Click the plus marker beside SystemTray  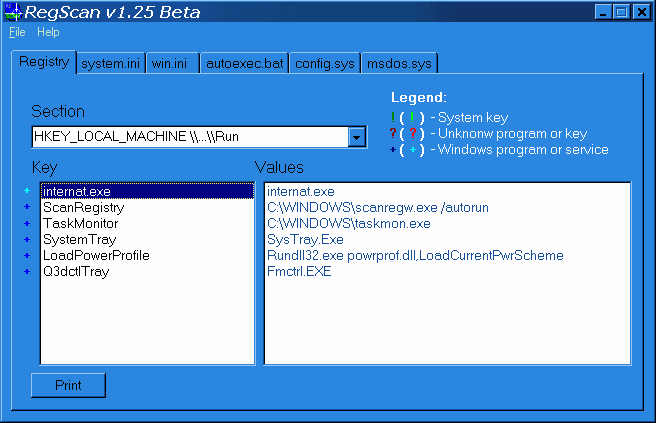pos(27,239)
